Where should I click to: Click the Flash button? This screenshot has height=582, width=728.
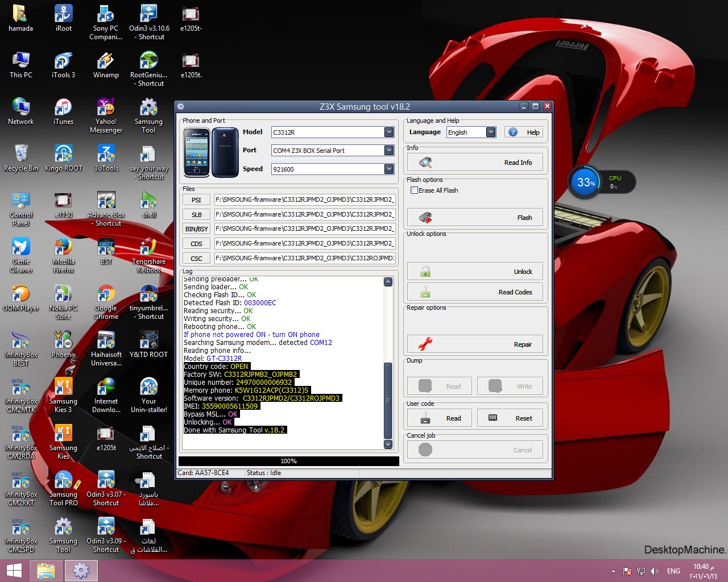[x=475, y=217]
